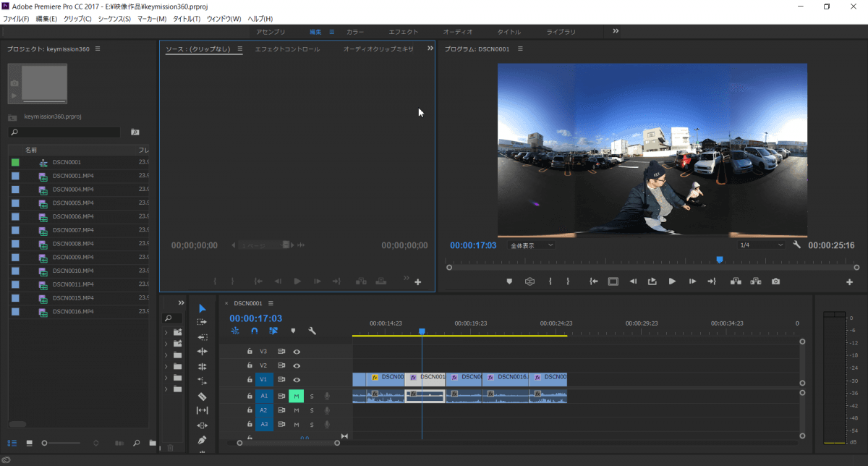
Task: Open the エフェクトコントロール panel tab
Action: coord(287,48)
